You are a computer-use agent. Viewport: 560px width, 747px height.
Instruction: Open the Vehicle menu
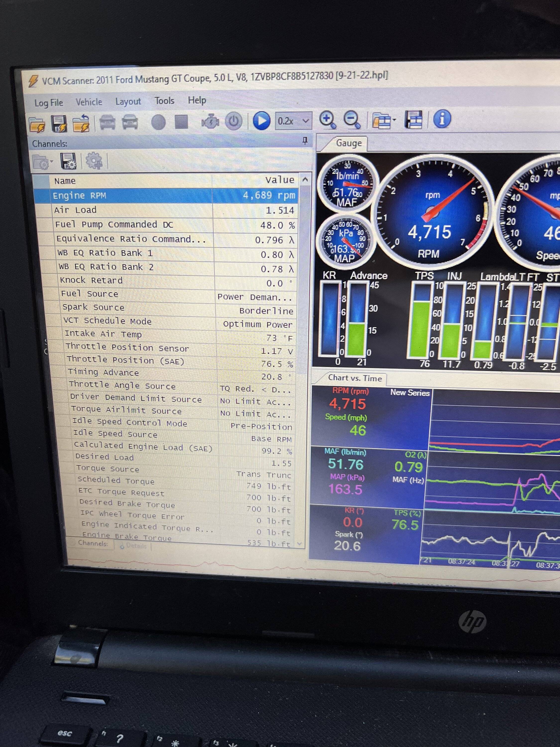(89, 102)
